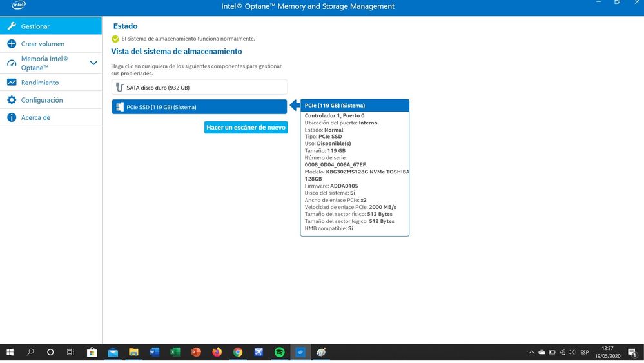Click the wrench icon beside Gestionar
Viewport: 644px width, 363px height.
point(12,26)
